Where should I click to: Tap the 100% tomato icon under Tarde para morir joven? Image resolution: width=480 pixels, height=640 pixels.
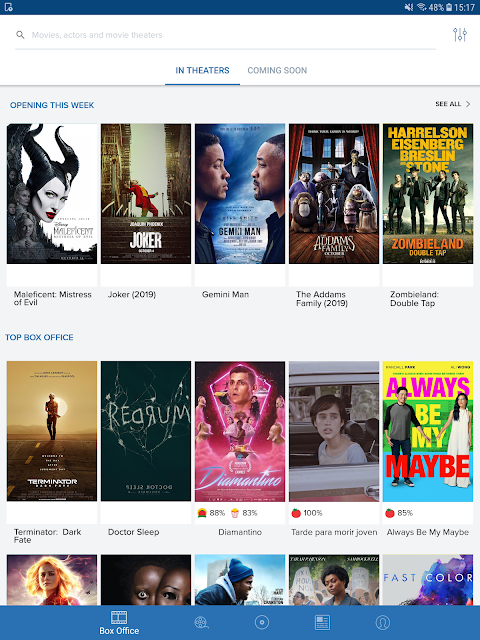point(296,513)
